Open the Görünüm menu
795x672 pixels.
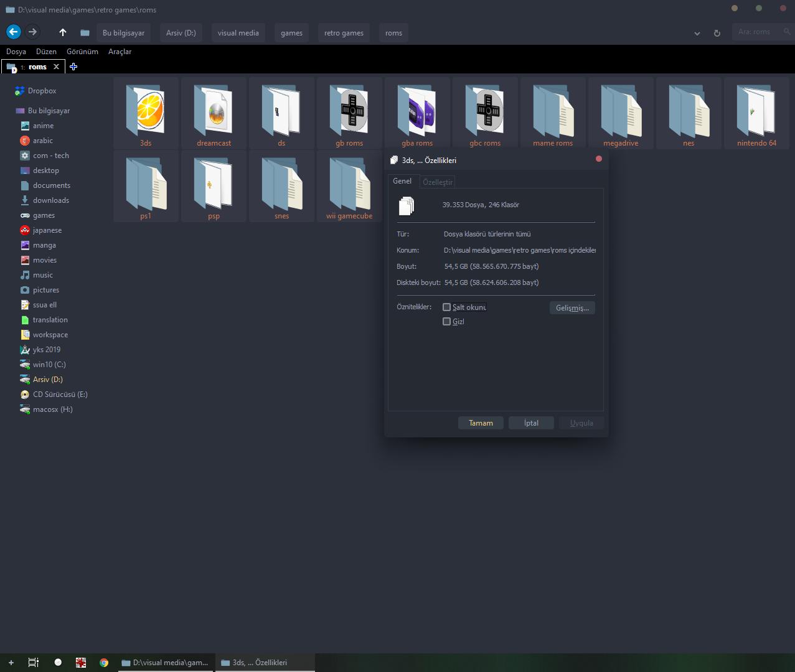tap(83, 52)
